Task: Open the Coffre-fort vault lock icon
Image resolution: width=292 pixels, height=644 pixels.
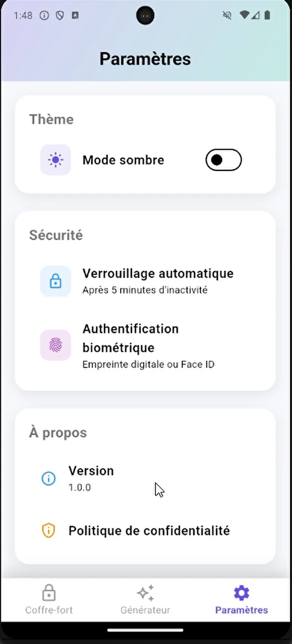Action: [x=48, y=593]
